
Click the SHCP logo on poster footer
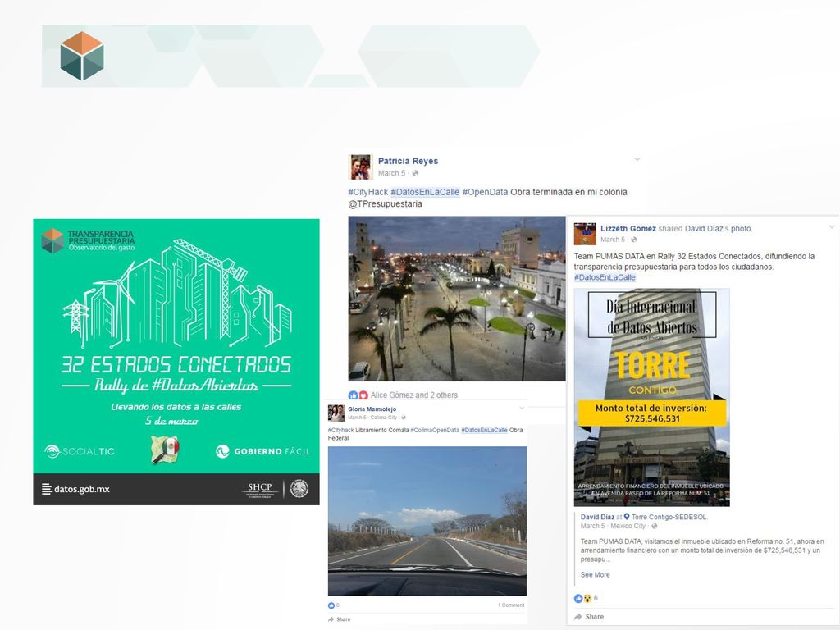tap(260, 489)
